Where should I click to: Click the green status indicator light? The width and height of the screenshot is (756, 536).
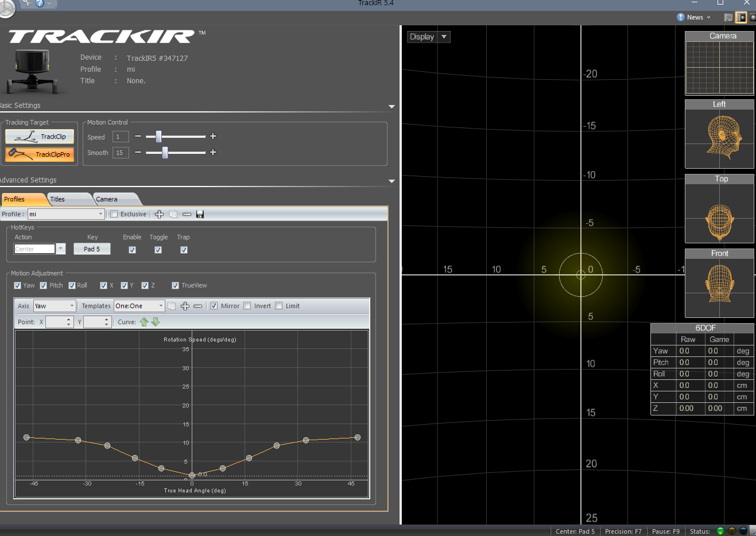pyautogui.click(x=720, y=531)
